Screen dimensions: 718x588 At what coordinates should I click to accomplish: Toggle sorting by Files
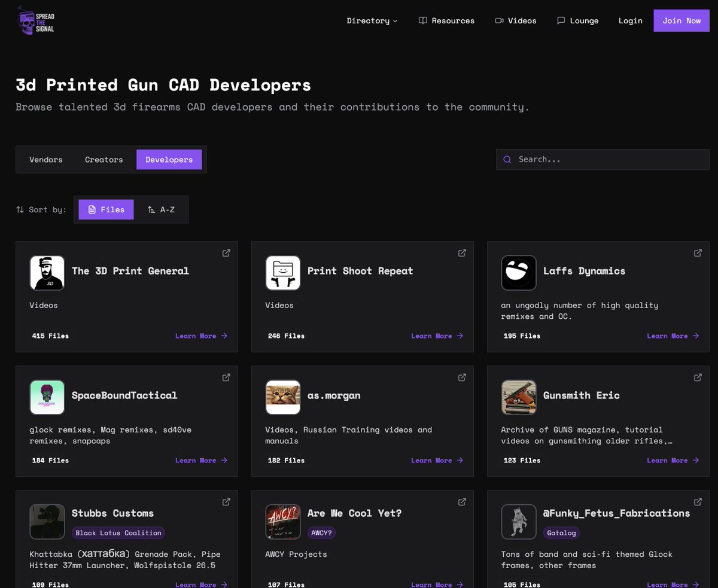(106, 209)
